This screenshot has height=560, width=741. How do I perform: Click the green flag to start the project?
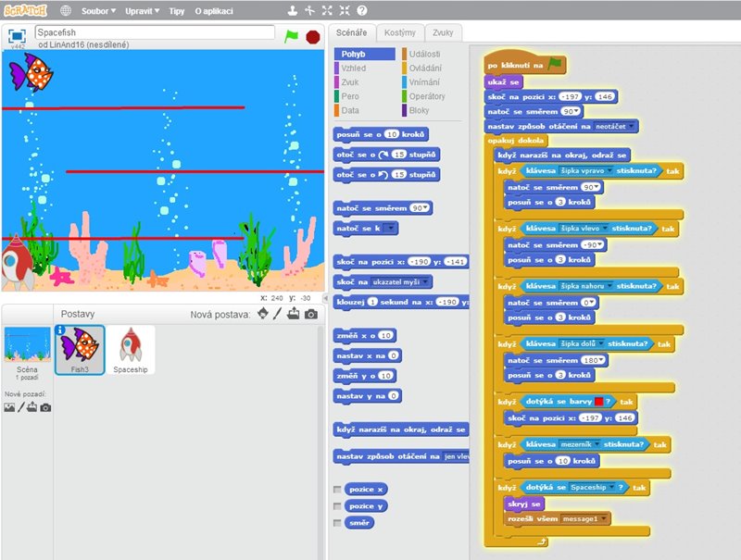click(292, 35)
